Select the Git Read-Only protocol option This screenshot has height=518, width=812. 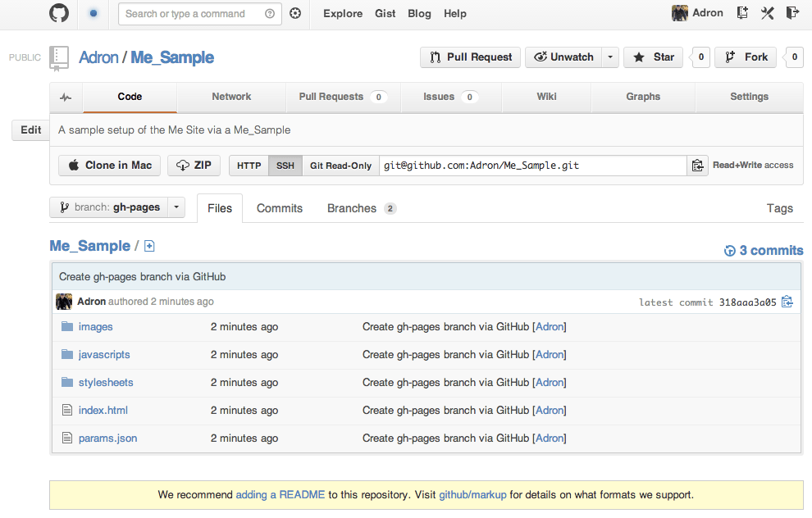point(340,166)
